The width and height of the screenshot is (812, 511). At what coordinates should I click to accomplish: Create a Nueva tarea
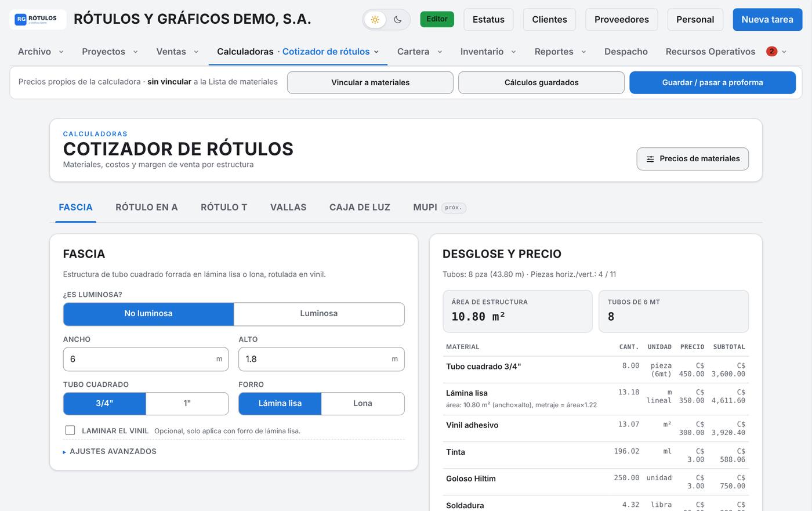[767, 20]
